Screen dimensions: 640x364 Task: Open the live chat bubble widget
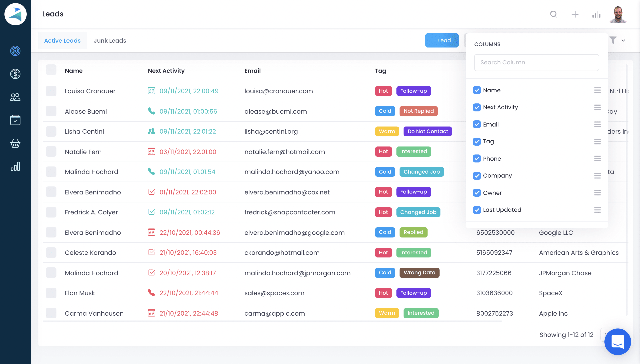tap(617, 342)
